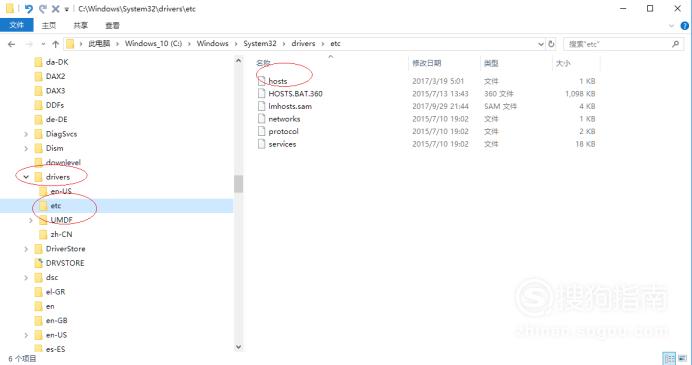Expand the en-US folder node below en-GB

click(26, 335)
